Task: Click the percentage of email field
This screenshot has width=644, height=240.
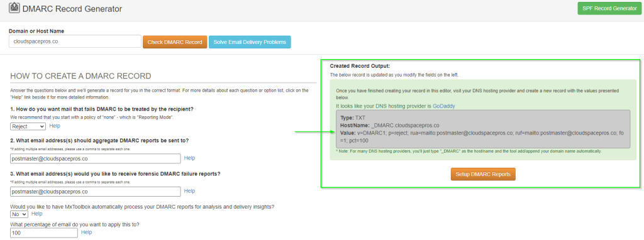Action: pos(43,233)
